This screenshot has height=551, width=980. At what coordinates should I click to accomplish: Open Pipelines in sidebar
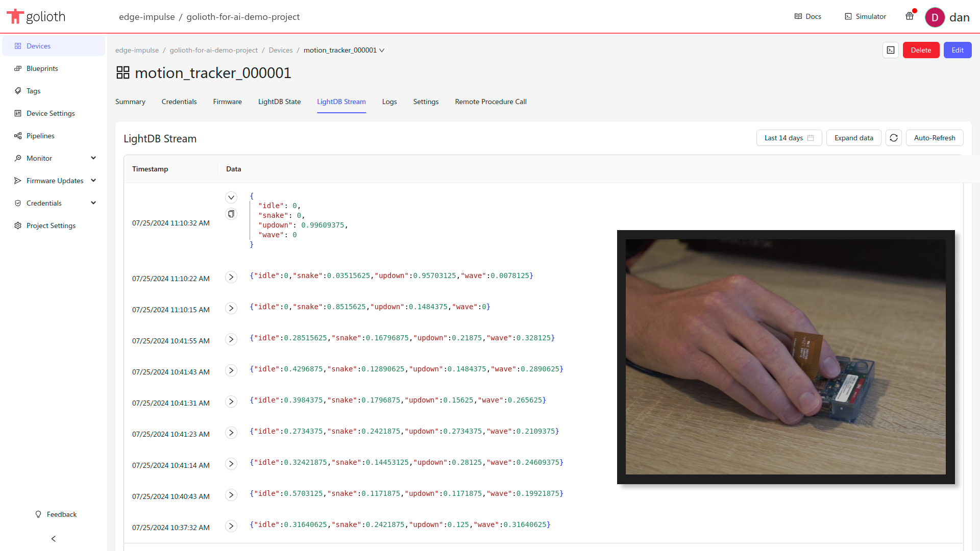coord(54,136)
